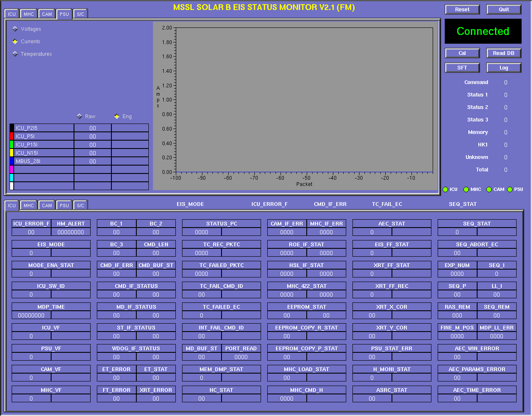Click the ICU_SW_ID label

click(x=51, y=286)
